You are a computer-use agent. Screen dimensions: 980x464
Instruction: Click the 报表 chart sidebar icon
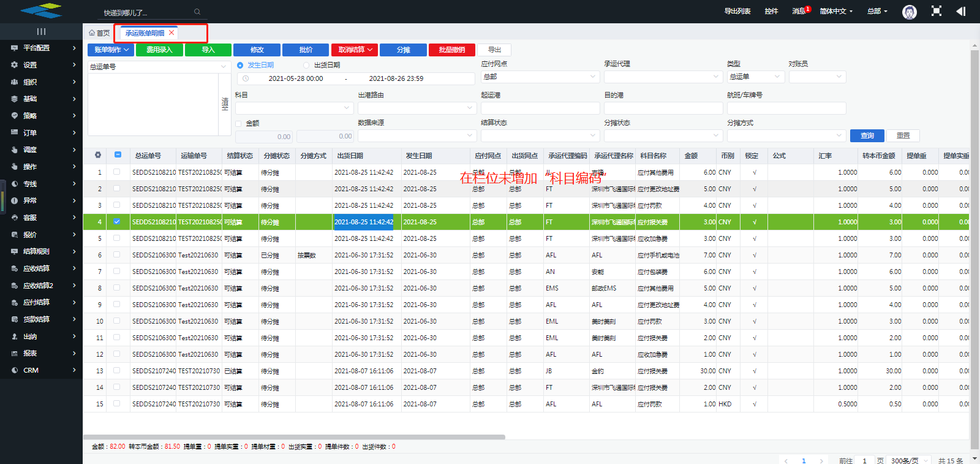click(x=15, y=353)
